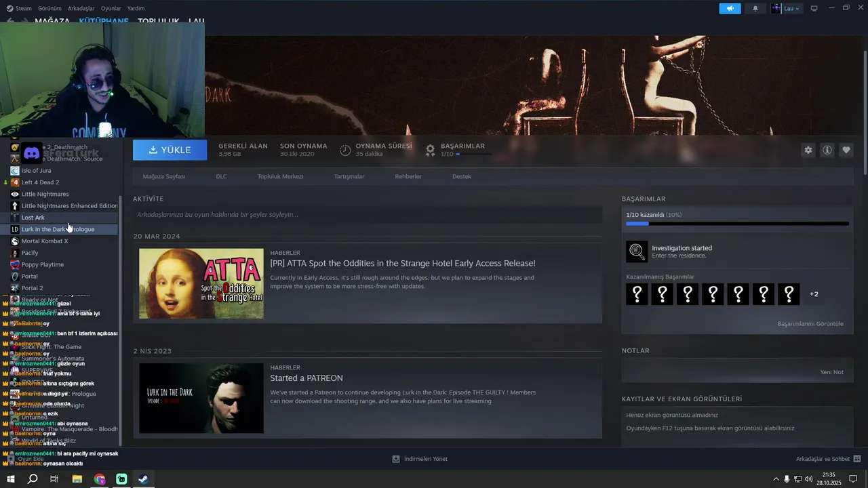The height and width of the screenshot is (488, 868).
Task: Open the Lau account dropdown
Action: click(791, 9)
